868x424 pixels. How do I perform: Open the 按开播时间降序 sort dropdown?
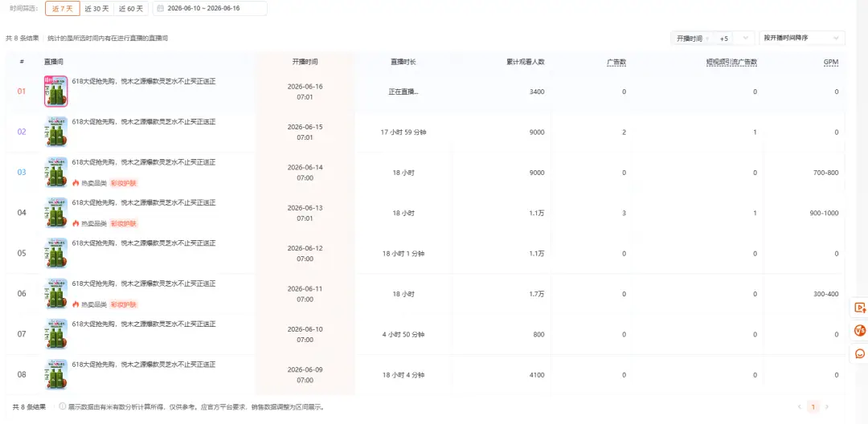[x=802, y=38]
